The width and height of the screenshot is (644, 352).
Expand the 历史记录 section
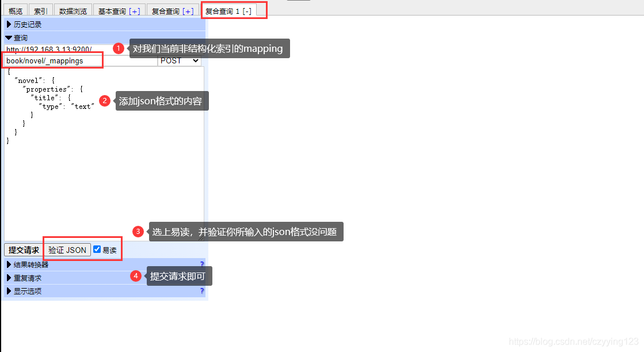pos(105,24)
